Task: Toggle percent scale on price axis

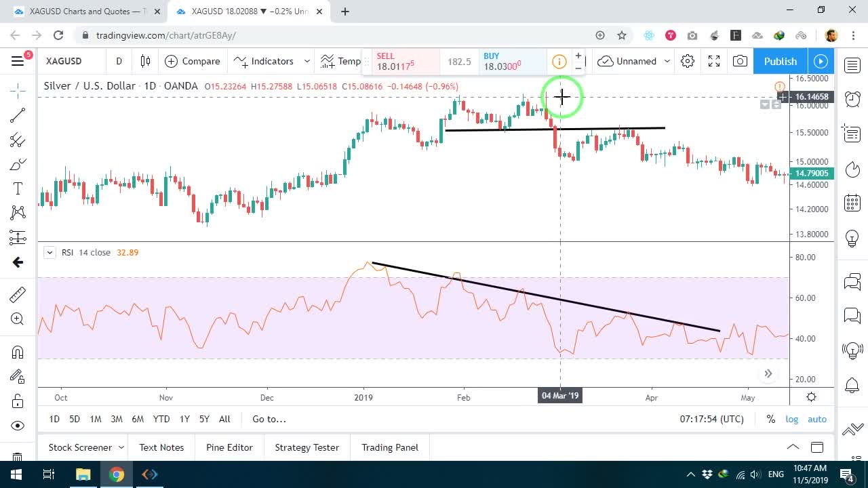Action: coord(771,419)
